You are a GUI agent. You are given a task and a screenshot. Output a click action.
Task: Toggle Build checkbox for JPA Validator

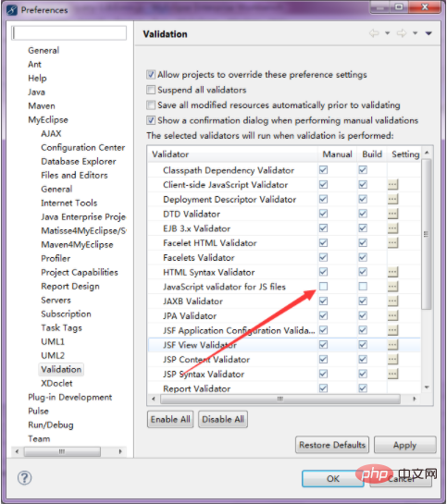tap(363, 315)
